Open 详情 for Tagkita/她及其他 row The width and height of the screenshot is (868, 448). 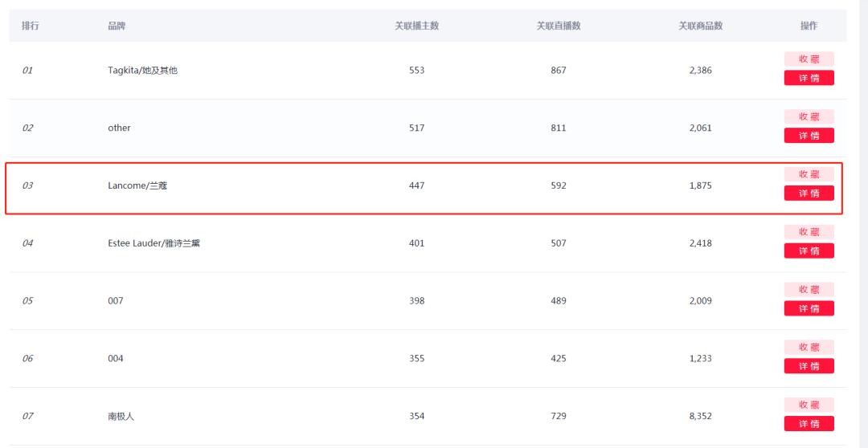pyautogui.click(x=809, y=78)
